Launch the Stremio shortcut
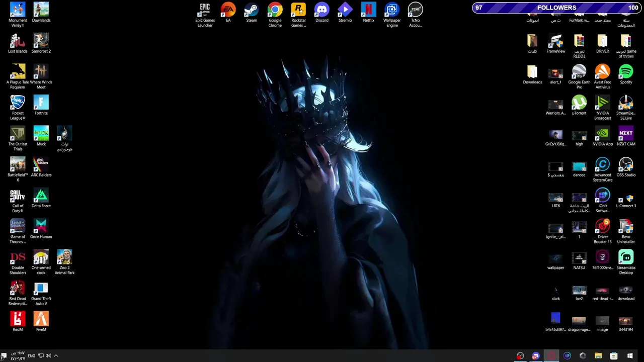644x362 pixels. pyautogui.click(x=345, y=13)
